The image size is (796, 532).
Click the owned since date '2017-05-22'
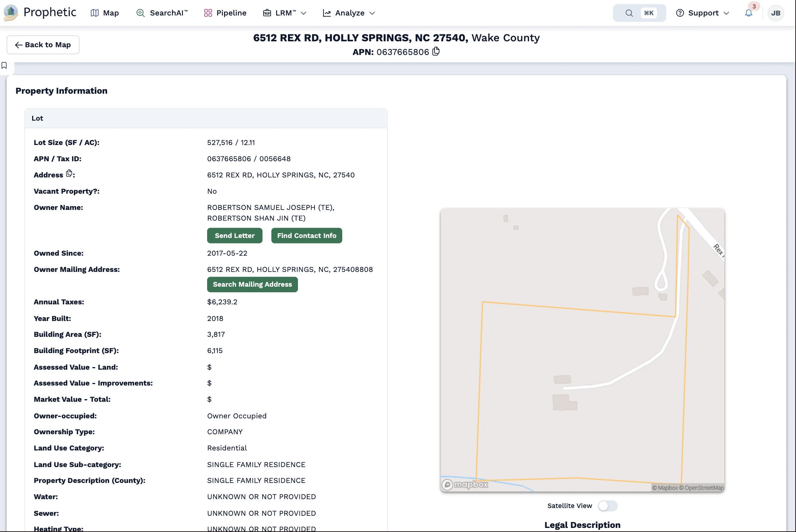(227, 253)
